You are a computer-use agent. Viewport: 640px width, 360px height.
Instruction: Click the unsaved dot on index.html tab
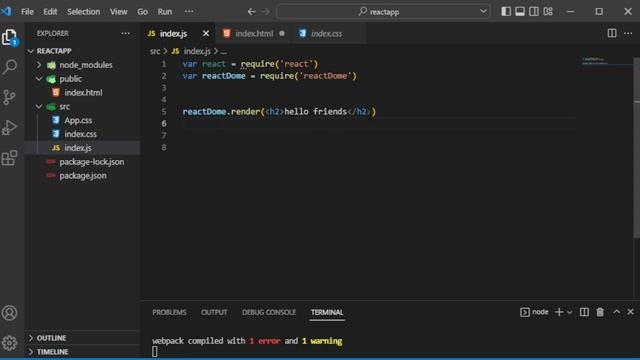point(282,33)
